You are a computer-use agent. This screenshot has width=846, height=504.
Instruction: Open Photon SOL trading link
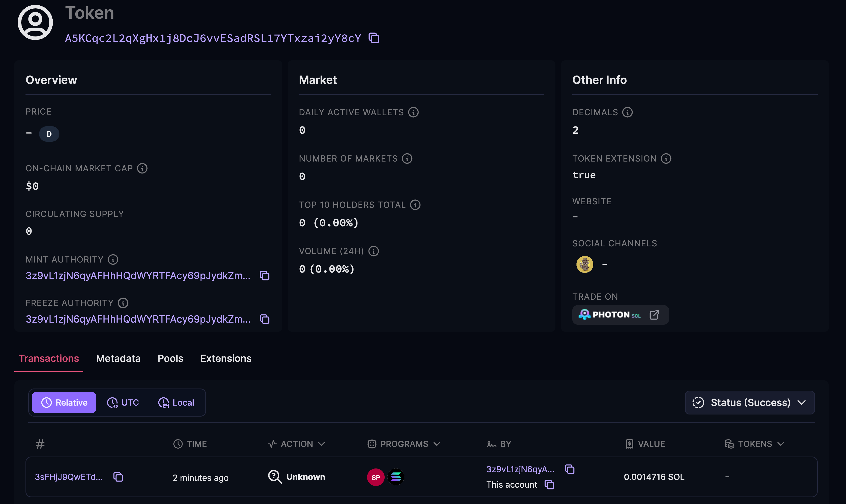[620, 315]
